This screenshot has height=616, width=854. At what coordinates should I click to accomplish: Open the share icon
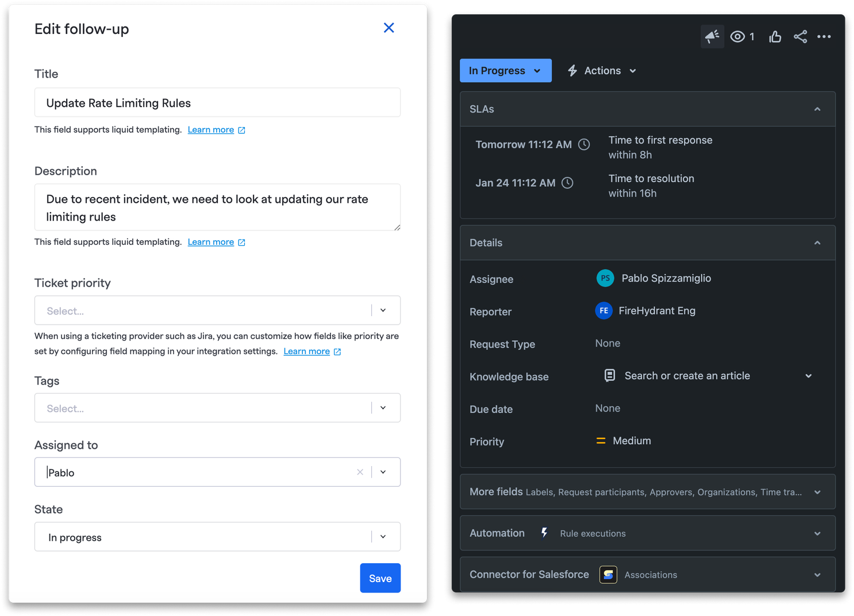[x=800, y=37]
